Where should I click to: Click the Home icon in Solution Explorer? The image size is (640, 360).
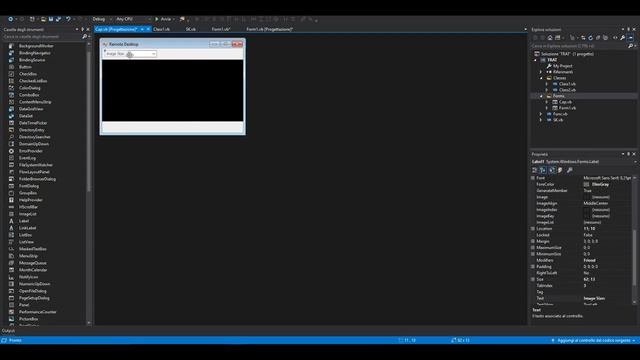point(550,38)
